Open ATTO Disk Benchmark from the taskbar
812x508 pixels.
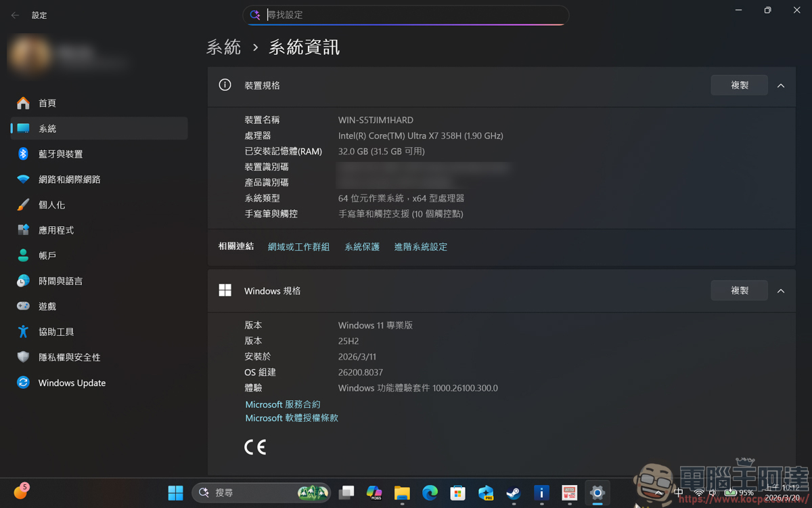(x=568, y=492)
